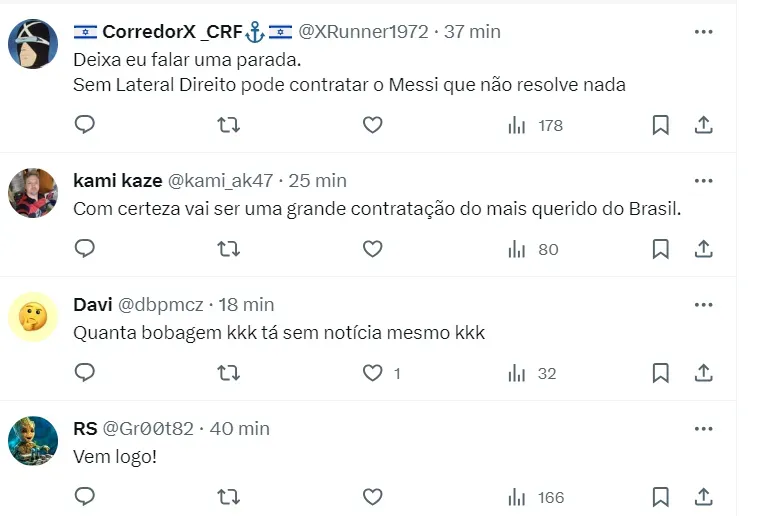Open more options menu on kami kaze's tweet
The image size is (764, 516).
(x=703, y=181)
